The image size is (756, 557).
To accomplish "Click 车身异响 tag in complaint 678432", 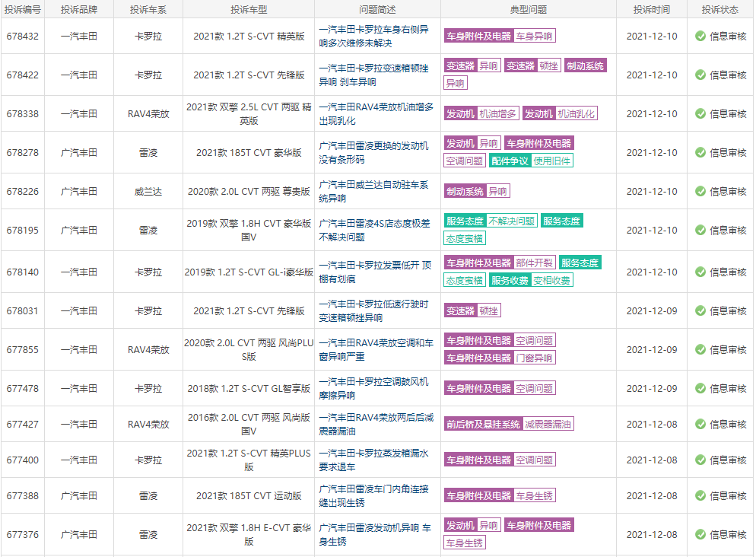I will tap(534, 37).
